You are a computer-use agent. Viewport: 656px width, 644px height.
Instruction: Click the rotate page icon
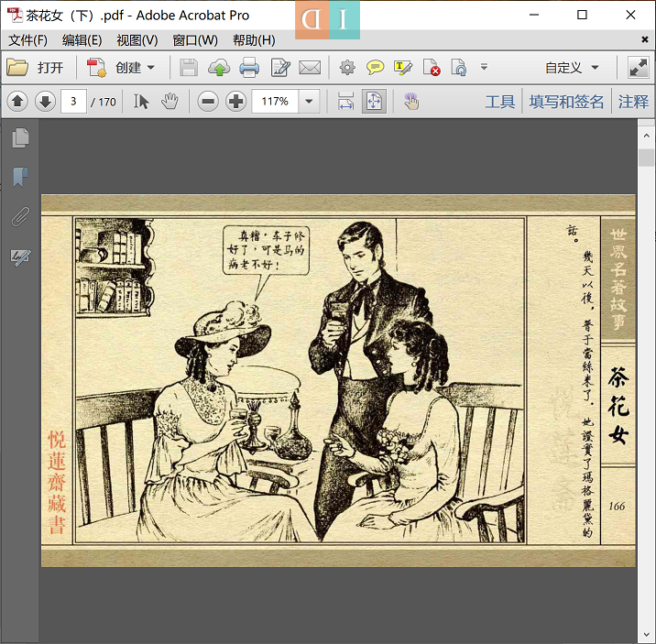pos(459,67)
